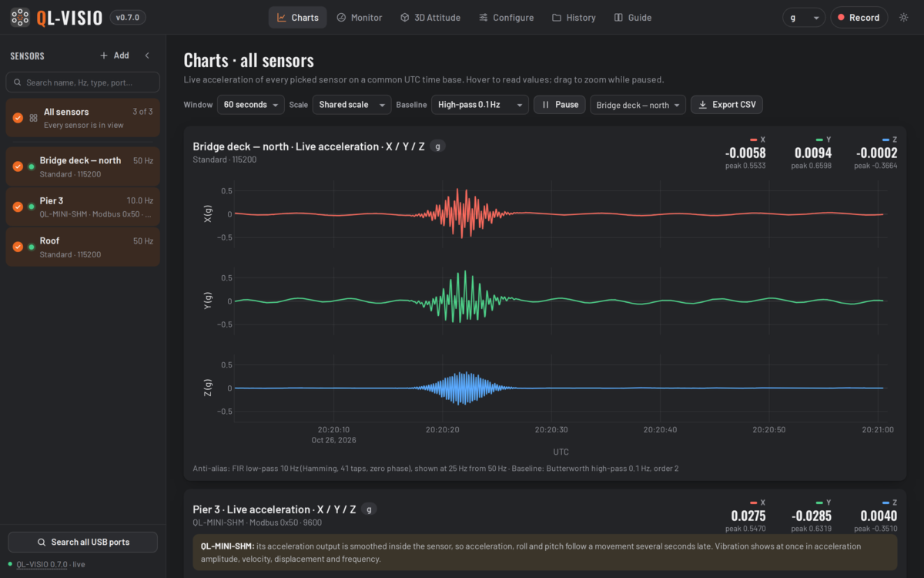924x578 pixels.
Task: Pause the live chart
Action: coord(560,105)
